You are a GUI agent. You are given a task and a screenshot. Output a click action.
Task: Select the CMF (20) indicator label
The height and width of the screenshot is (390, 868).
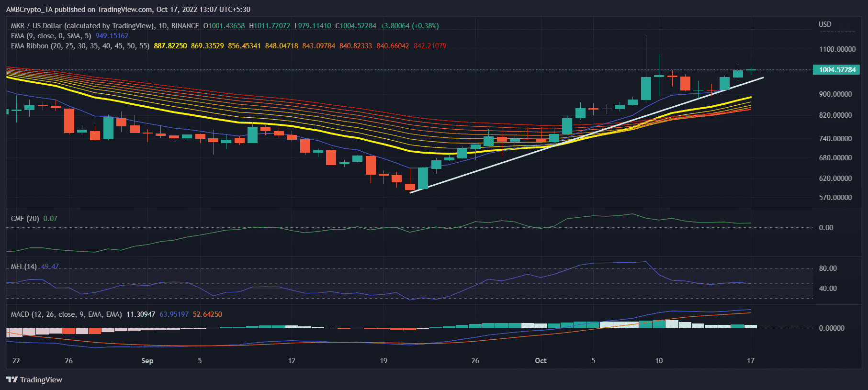pyautogui.click(x=25, y=219)
